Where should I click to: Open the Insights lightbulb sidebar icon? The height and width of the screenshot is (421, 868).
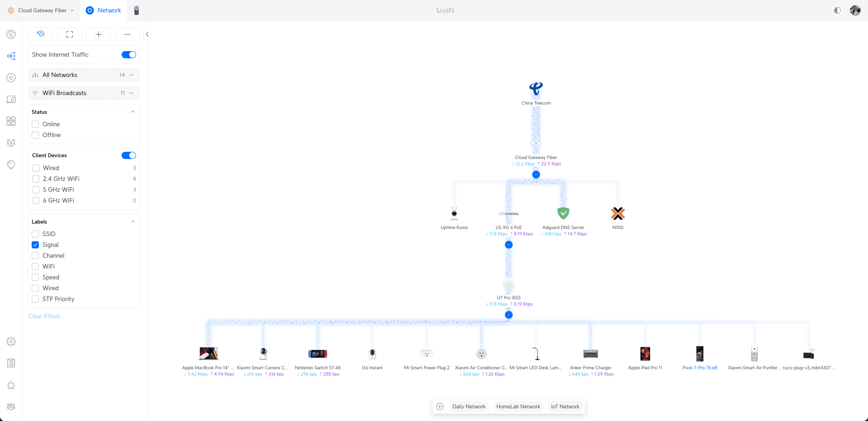[x=11, y=165]
